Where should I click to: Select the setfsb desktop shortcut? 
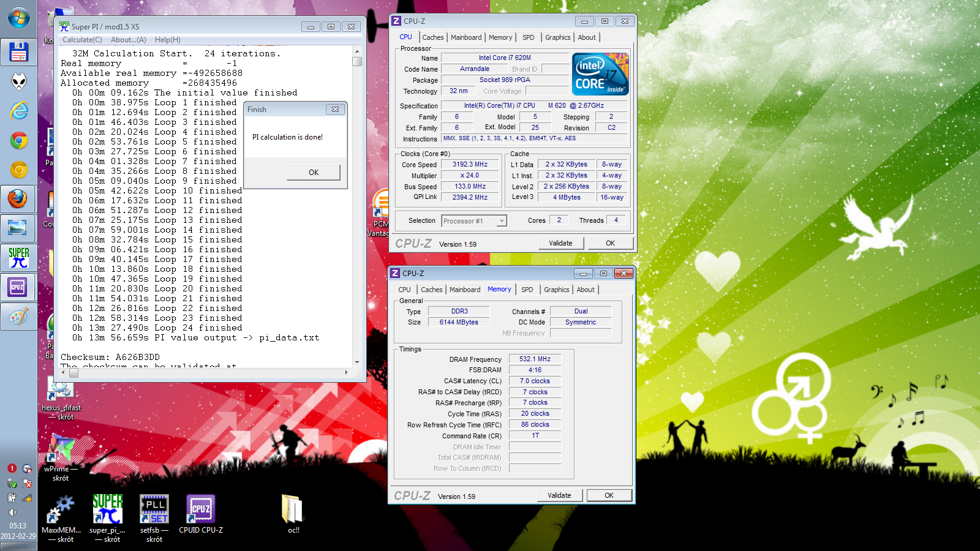(x=154, y=518)
